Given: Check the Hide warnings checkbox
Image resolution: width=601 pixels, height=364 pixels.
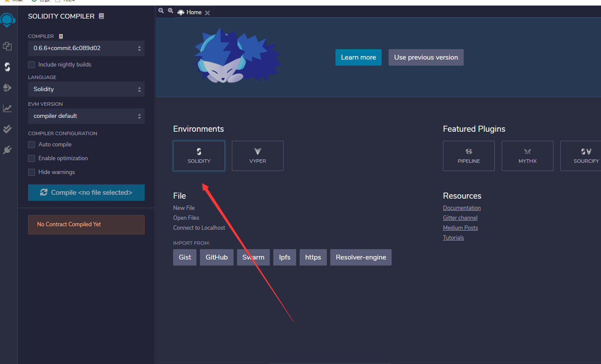Looking at the screenshot, I should pos(32,172).
